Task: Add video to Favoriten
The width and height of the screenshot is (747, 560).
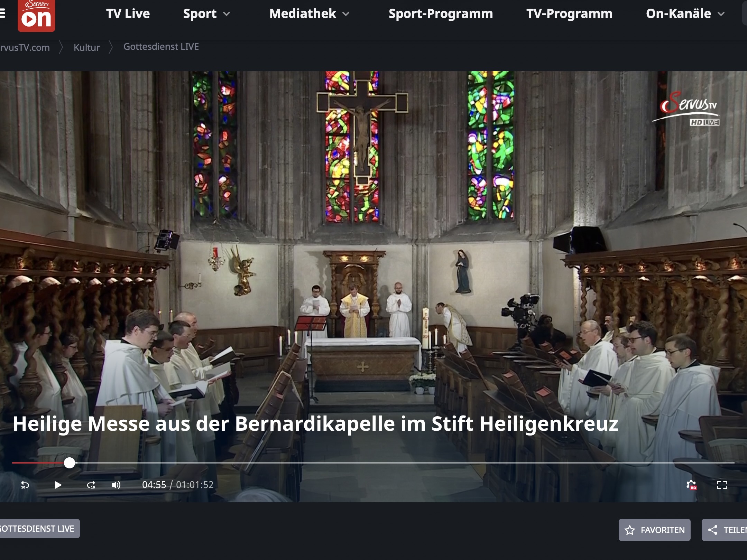Action: [654, 530]
